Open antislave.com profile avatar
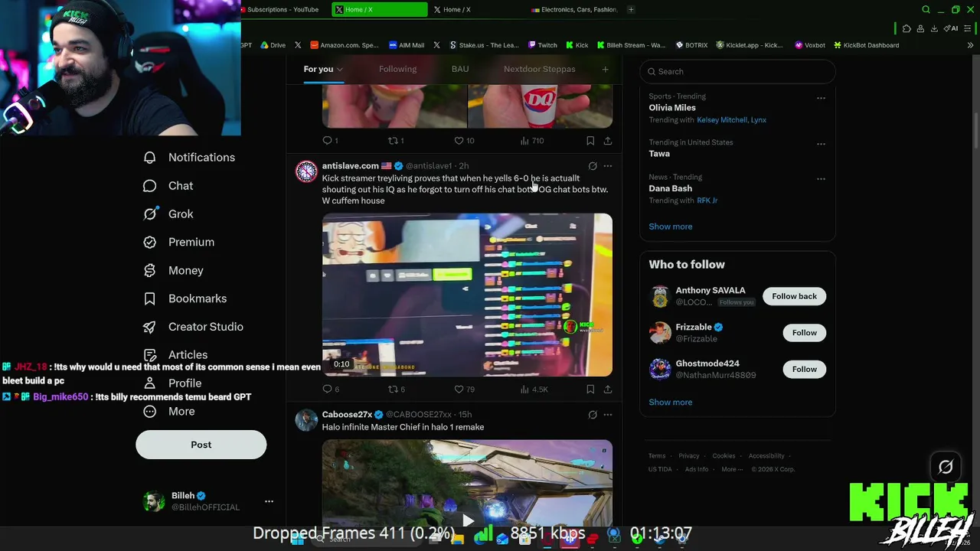 [306, 171]
